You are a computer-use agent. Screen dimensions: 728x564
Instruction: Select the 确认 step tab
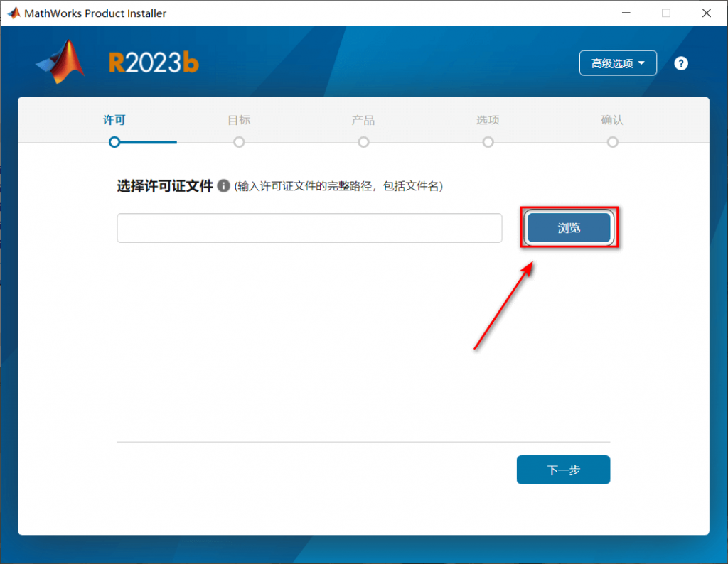tap(612, 120)
